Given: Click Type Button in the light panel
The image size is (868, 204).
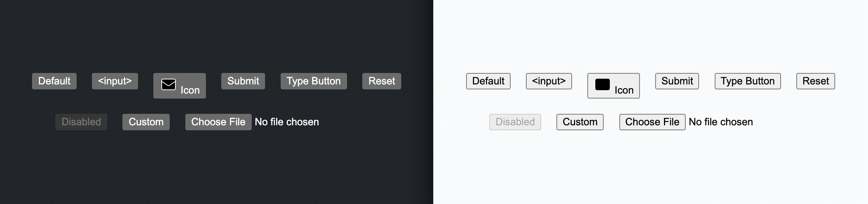Looking at the screenshot, I should point(747,81).
